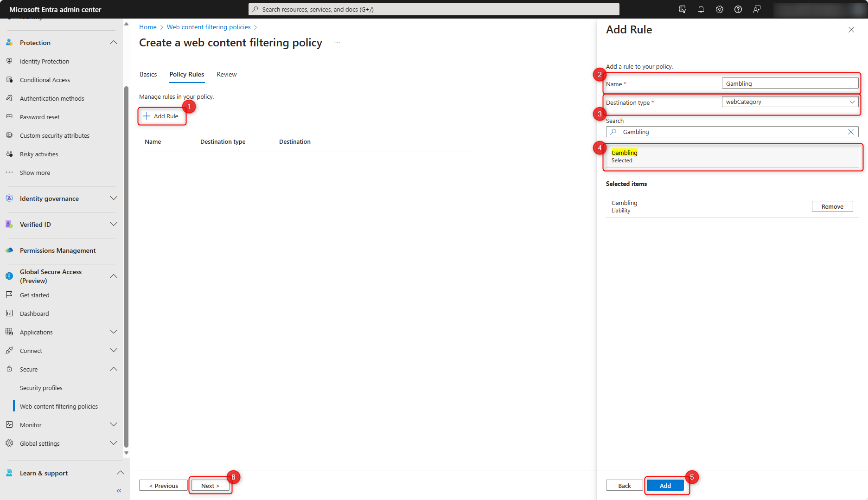Switch to the Basics tab
This screenshot has height=500, width=868.
148,74
